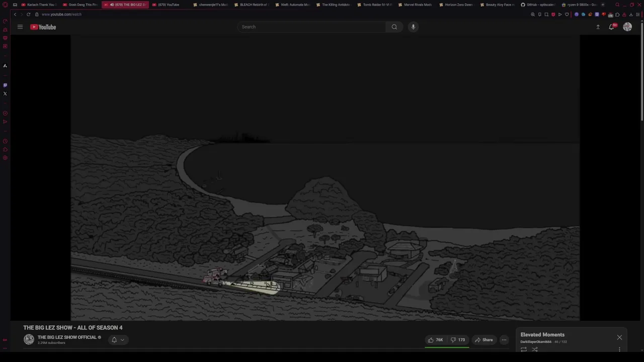Switch to NieR: Automata Mod tab
644x362 pixels.
coord(293,5)
